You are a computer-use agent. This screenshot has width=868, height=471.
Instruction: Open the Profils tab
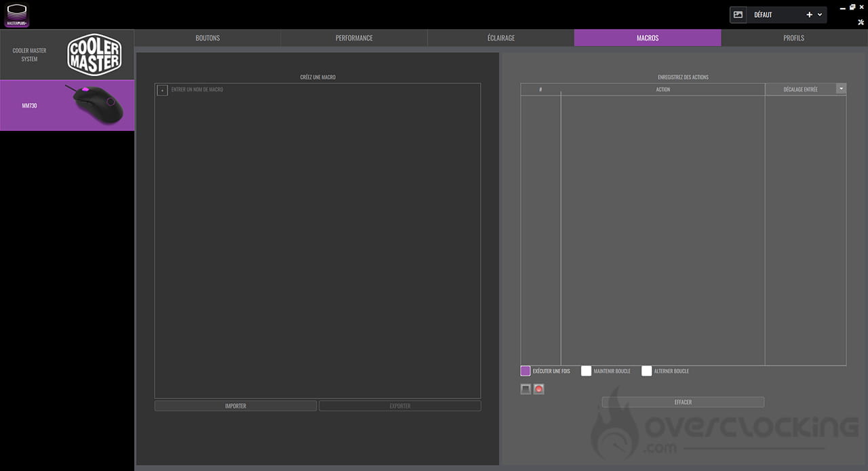(x=794, y=38)
